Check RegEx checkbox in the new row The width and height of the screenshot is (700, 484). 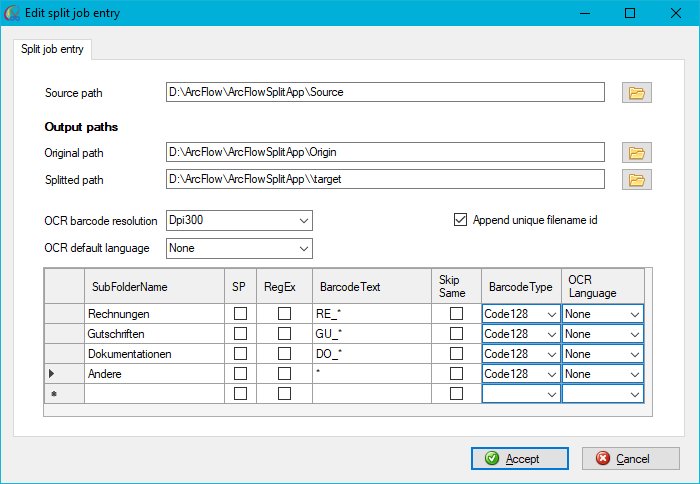(x=284, y=393)
